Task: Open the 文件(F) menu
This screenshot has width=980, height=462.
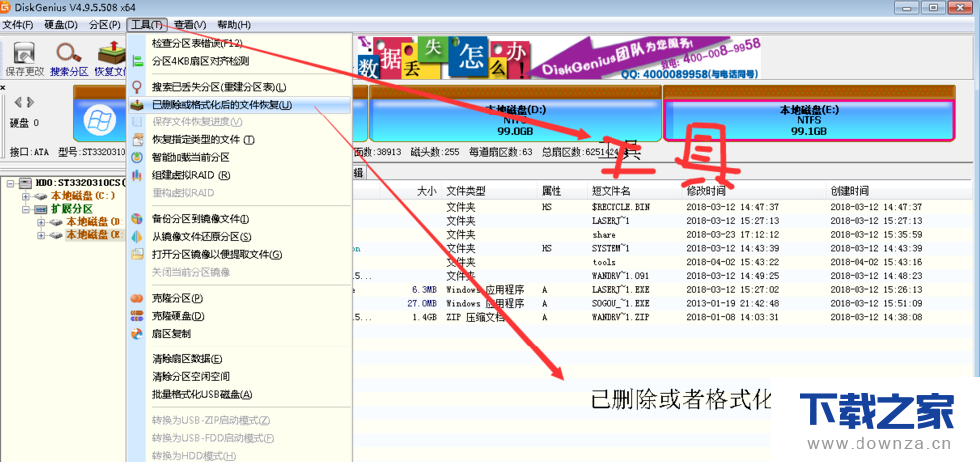Action: click(18, 24)
